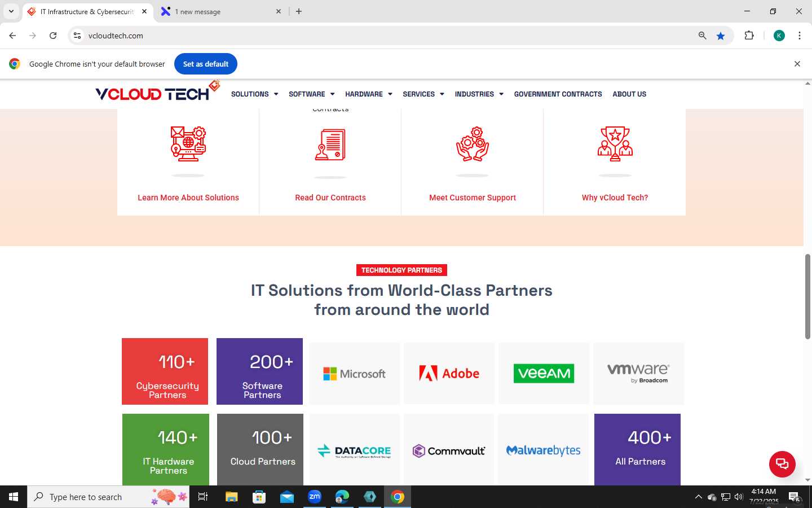Click the site information icon in address bar
The image size is (812, 508).
77,36
